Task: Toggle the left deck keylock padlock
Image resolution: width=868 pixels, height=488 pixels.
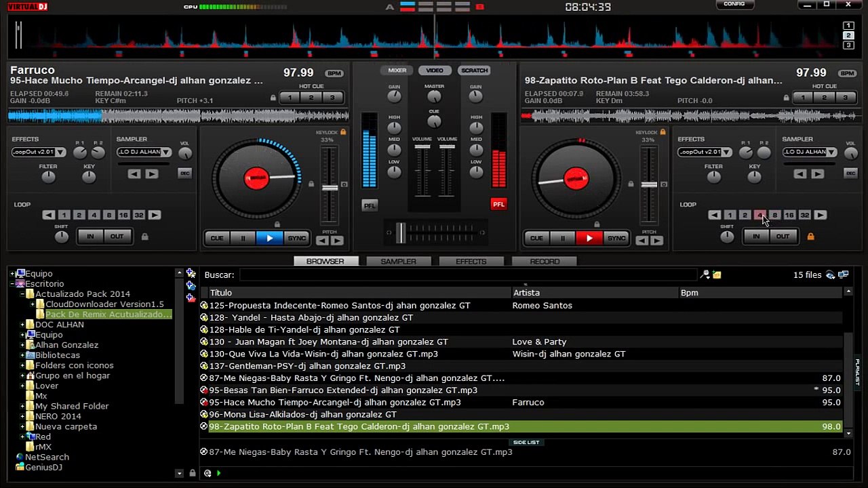Action: 343,132
